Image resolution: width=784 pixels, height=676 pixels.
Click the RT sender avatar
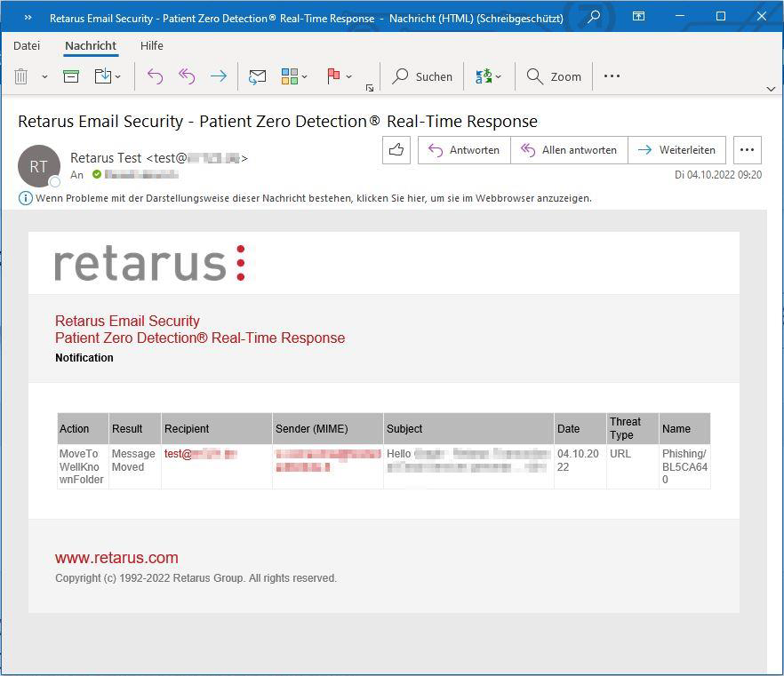(38, 166)
